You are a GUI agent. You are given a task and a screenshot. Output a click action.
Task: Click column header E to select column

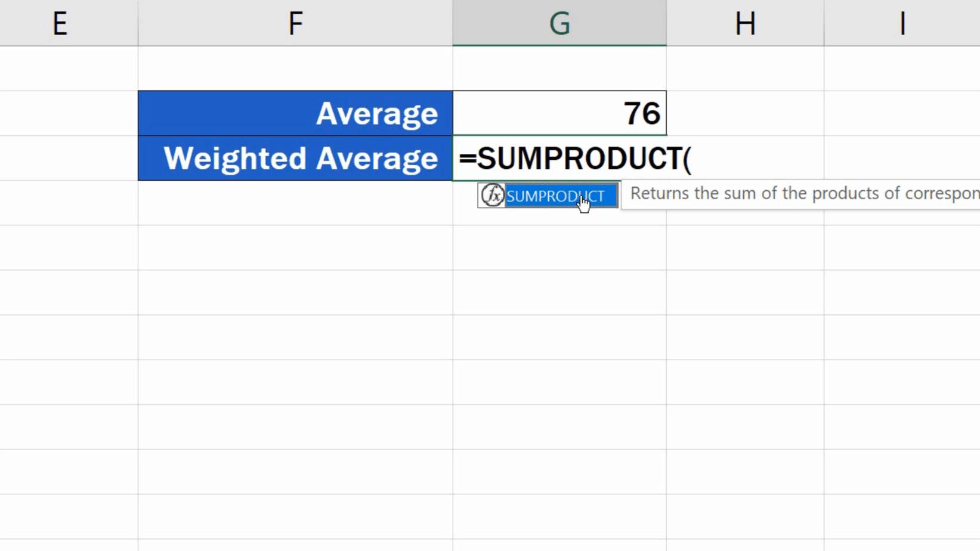(60, 23)
